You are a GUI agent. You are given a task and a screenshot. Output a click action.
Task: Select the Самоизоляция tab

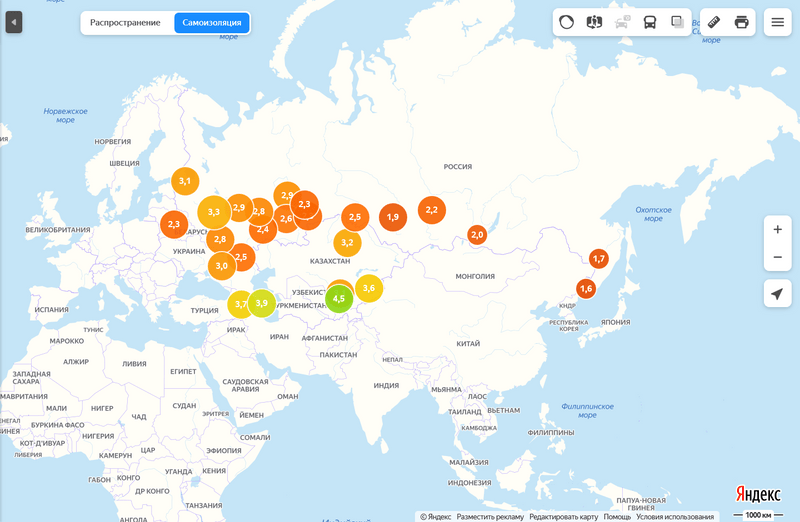pos(212,23)
